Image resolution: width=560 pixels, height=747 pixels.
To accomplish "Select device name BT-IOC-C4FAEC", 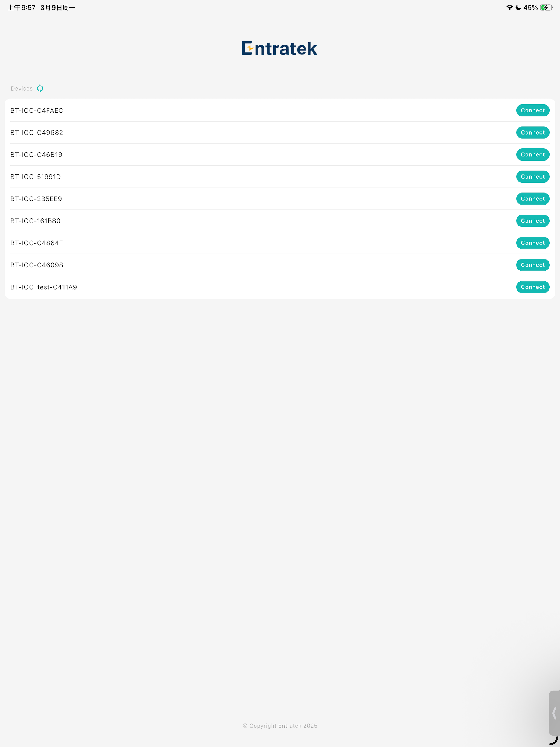I will click(36, 110).
